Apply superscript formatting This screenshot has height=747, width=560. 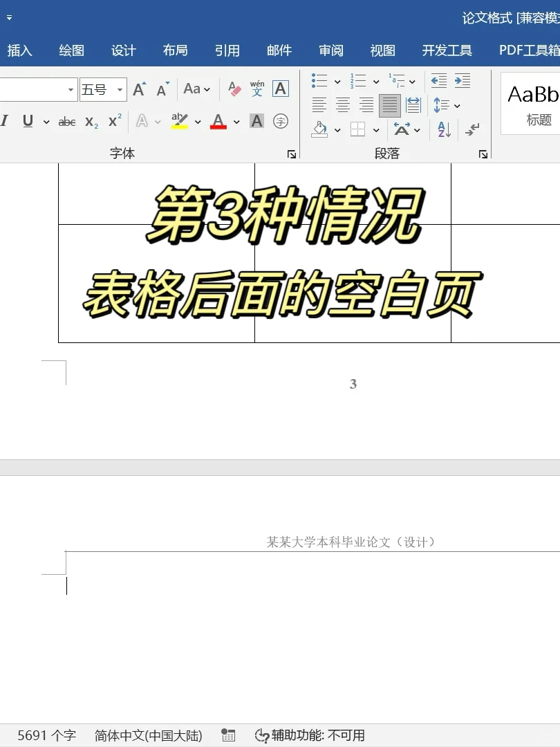coord(115,121)
